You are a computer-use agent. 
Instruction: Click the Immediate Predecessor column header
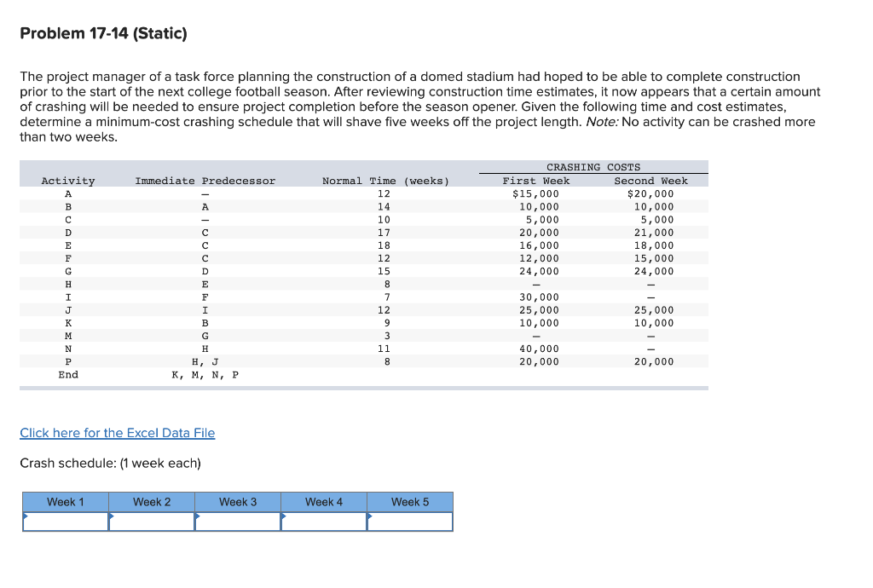point(205,181)
